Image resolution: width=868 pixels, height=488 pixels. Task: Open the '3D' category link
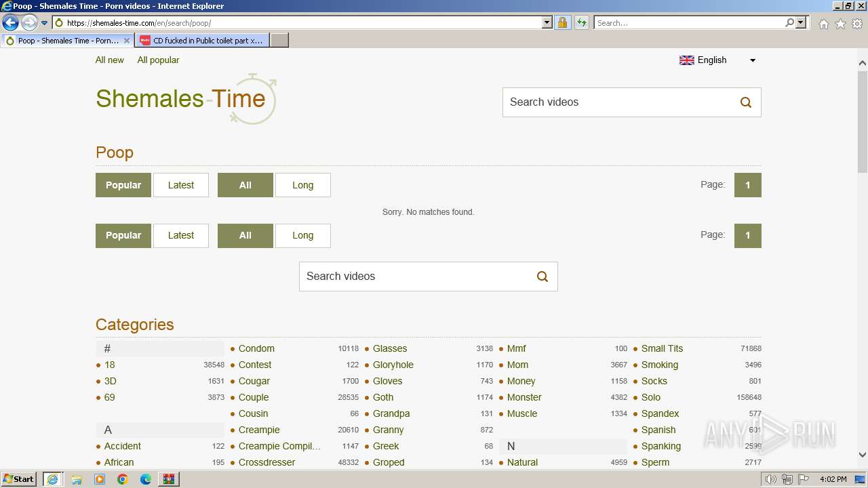pyautogui.click(x=110, y=381)
